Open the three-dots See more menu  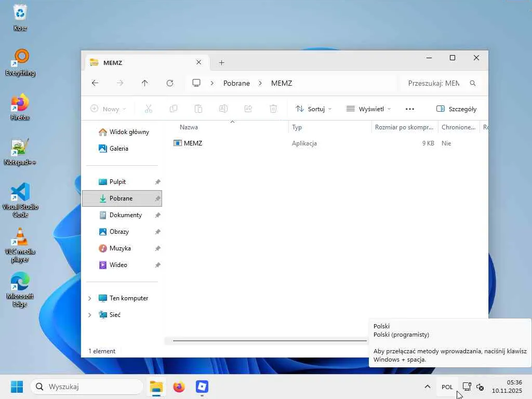point(410,109)
